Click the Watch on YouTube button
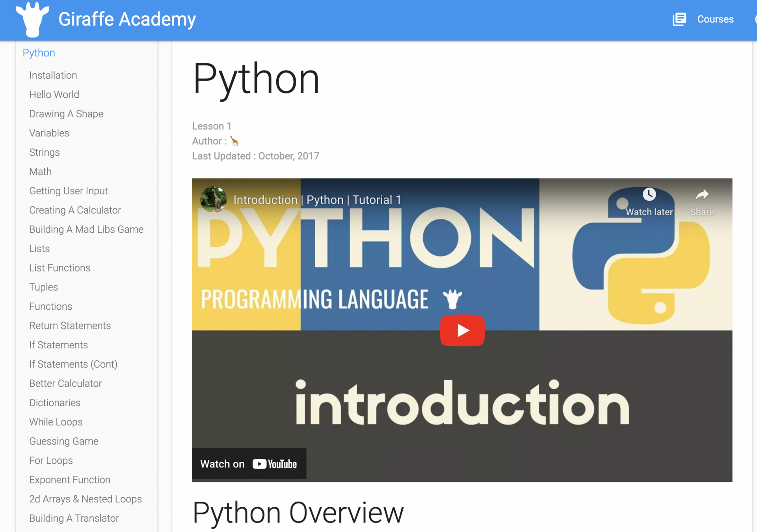 pyautogui.click(x=249, y=464)
